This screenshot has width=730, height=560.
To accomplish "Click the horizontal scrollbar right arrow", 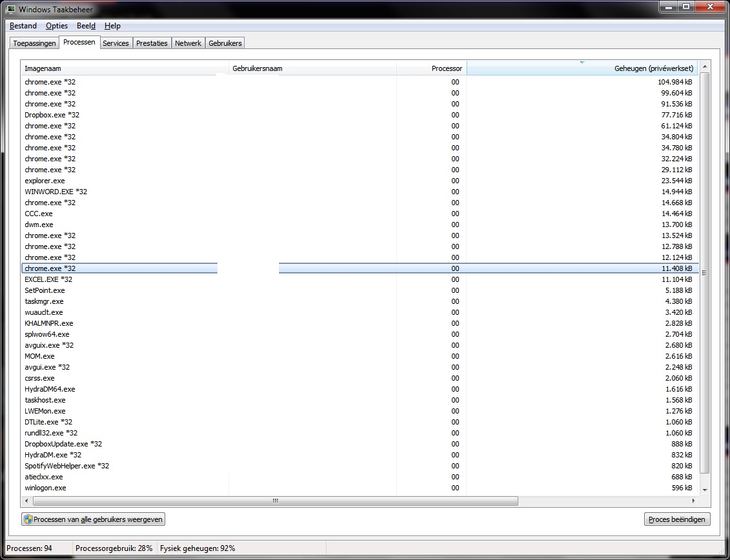I will 693,501.
